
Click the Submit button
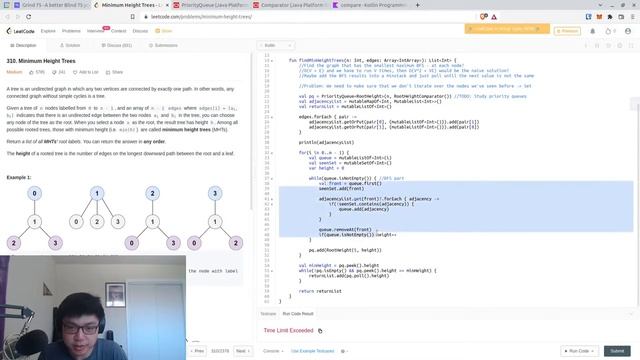[x=617, y=351]
